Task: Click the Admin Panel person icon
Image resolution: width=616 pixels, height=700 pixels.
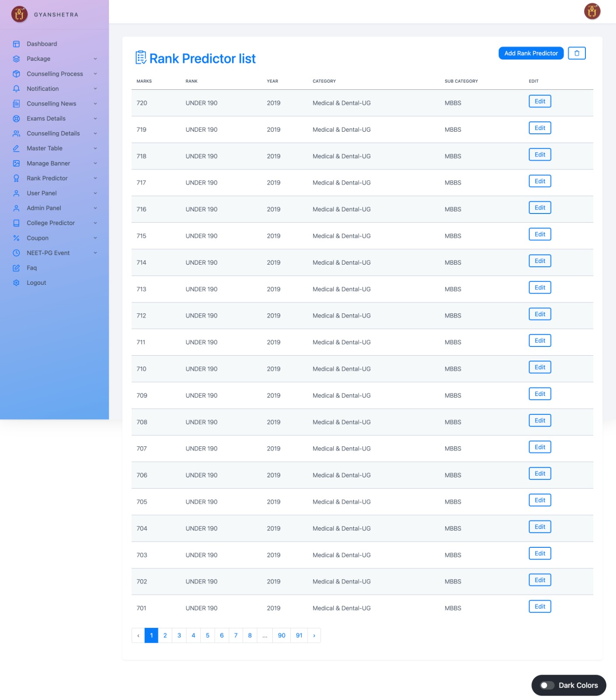Action: pyautogui.click(x=16, y=208)
